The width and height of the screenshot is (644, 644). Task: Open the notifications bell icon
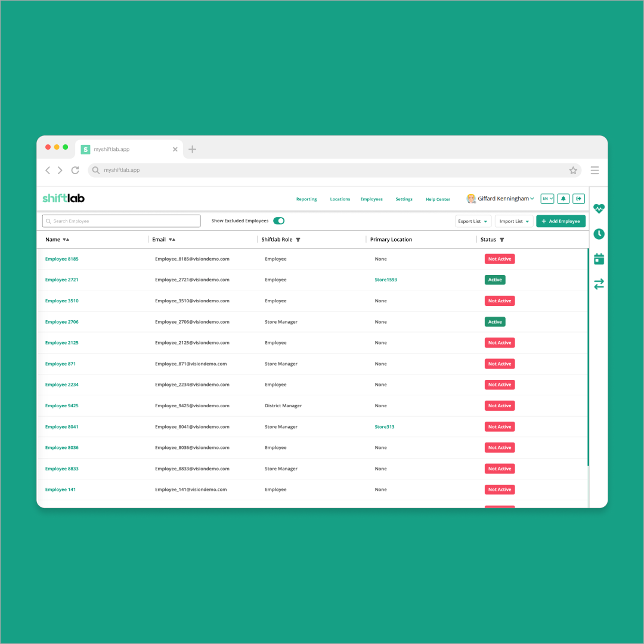point(563,199)
